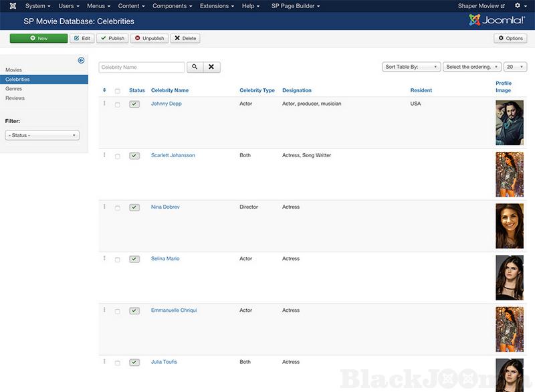Select Movies in the sidebar

(x=14, y=70)
